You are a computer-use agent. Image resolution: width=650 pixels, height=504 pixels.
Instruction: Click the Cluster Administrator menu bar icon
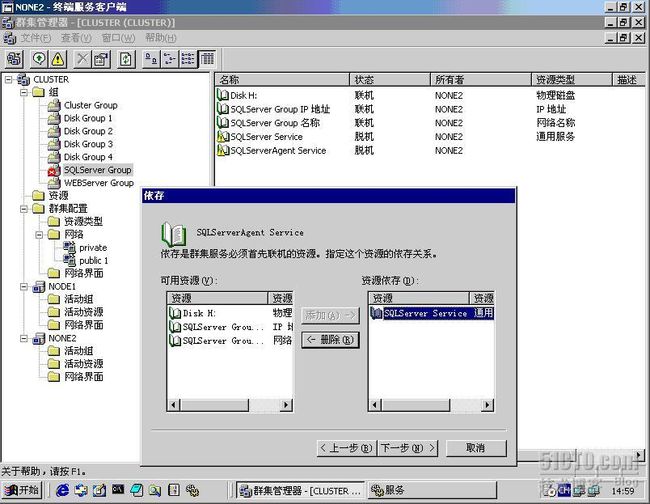point(9,38)
